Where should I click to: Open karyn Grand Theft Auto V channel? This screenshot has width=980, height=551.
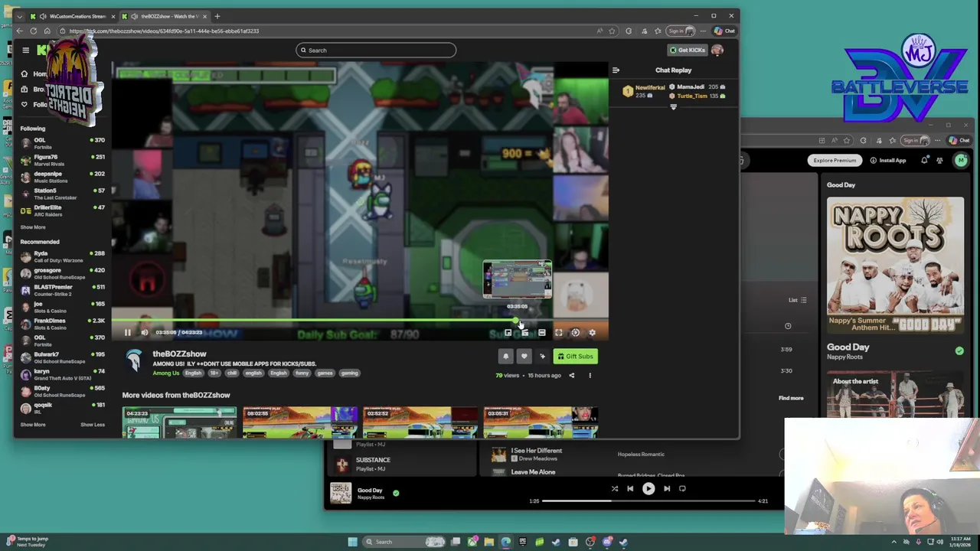pos(63,374)
